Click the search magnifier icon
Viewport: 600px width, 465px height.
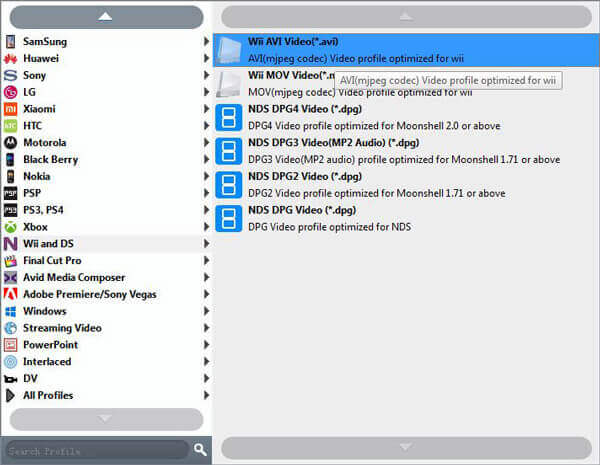pos(200,449)
